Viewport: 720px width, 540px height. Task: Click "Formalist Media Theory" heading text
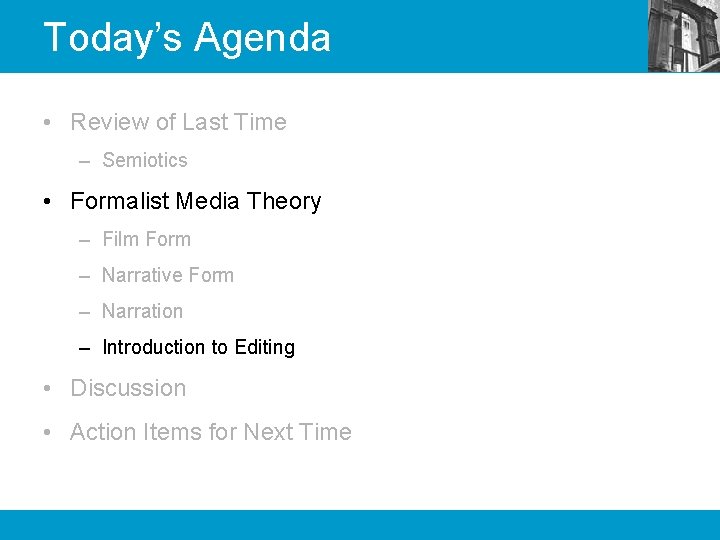point(196,201)
